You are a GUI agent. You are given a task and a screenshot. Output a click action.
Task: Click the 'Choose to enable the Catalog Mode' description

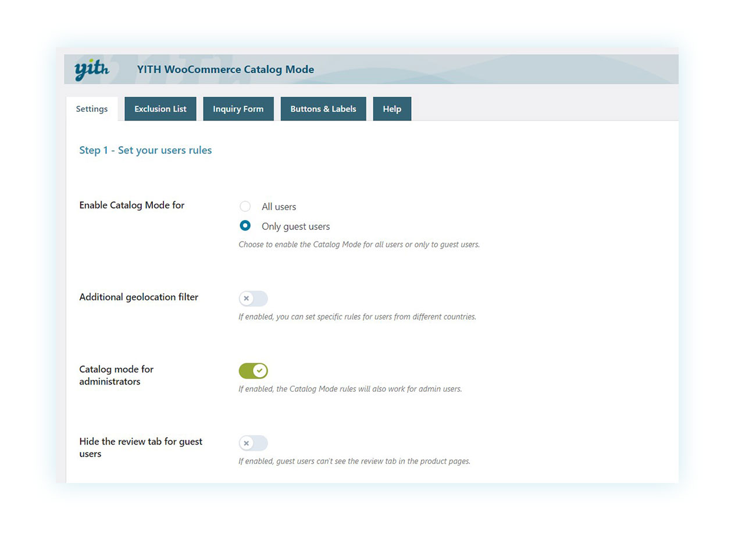tap(359, 244)
